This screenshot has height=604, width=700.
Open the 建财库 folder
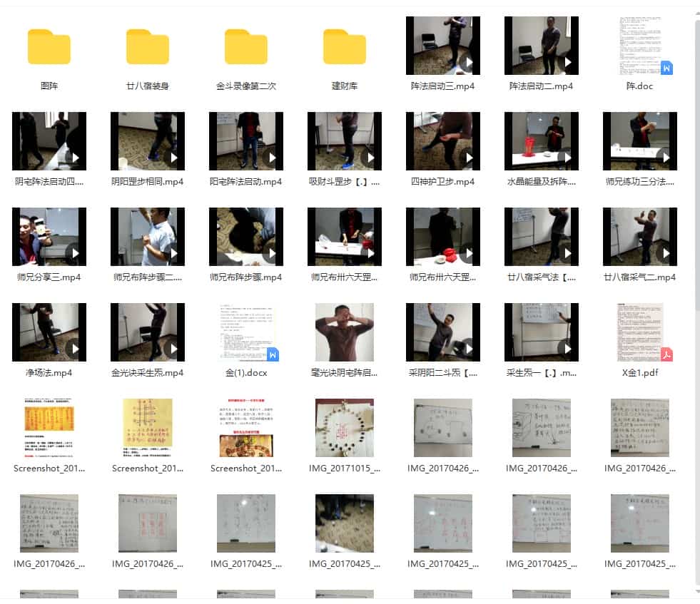click(345, 47)
